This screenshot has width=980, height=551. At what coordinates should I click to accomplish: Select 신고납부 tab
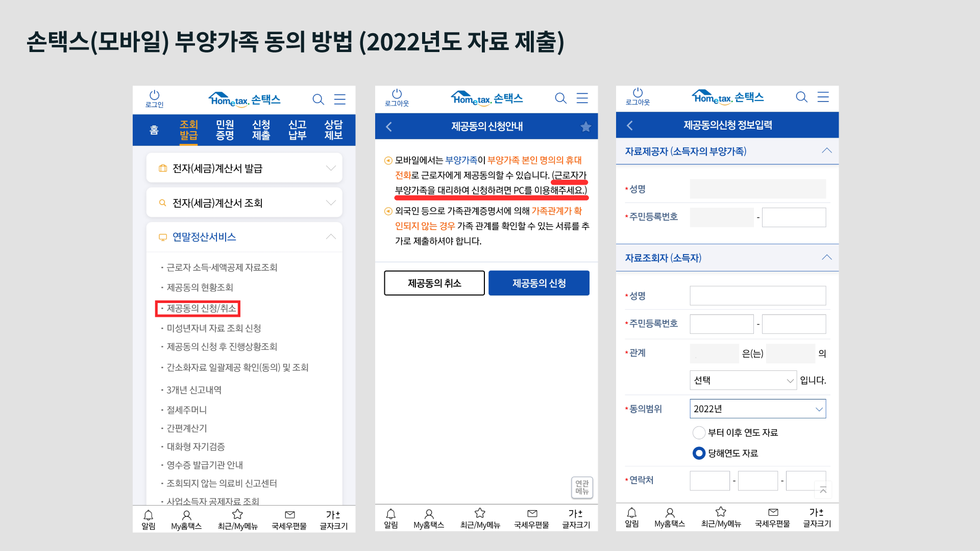297,130
